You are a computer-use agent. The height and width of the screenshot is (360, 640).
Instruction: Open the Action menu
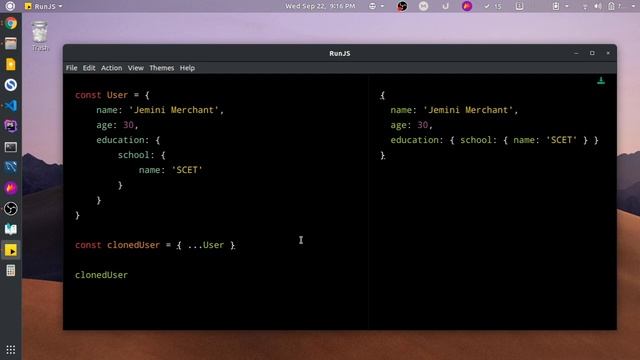coord(111,68)
